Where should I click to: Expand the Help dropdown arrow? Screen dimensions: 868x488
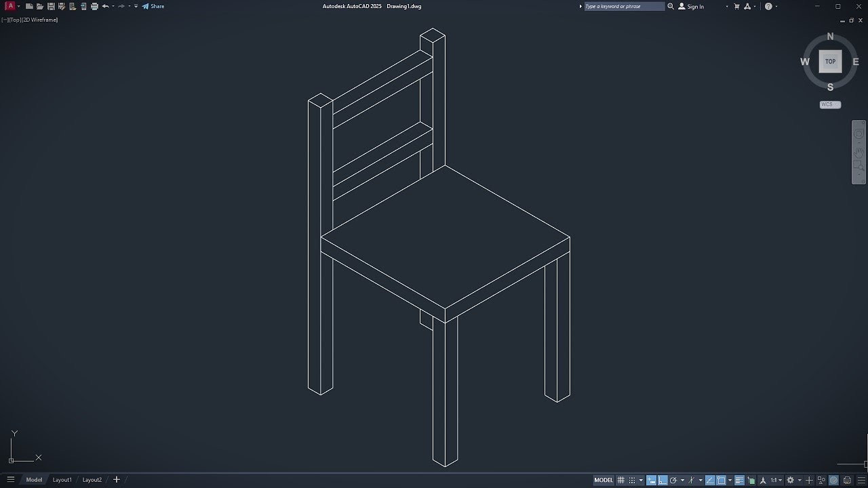(x=776, y=6)
